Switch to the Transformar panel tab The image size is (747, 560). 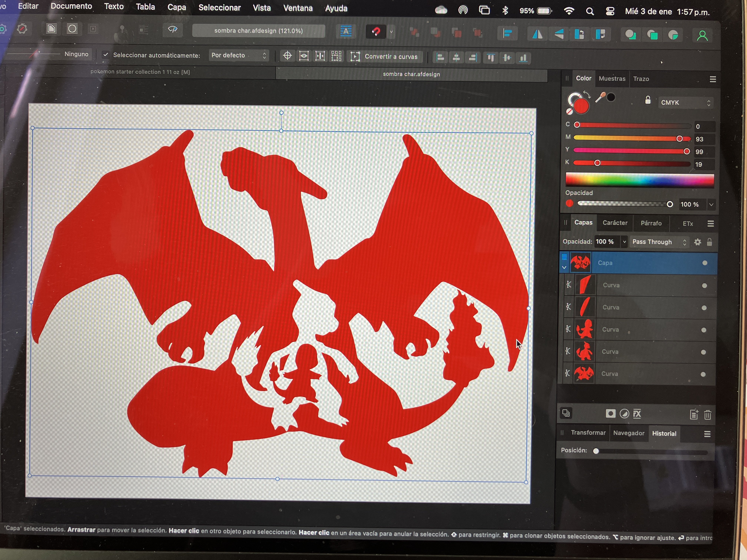click(x=588, y=433)
